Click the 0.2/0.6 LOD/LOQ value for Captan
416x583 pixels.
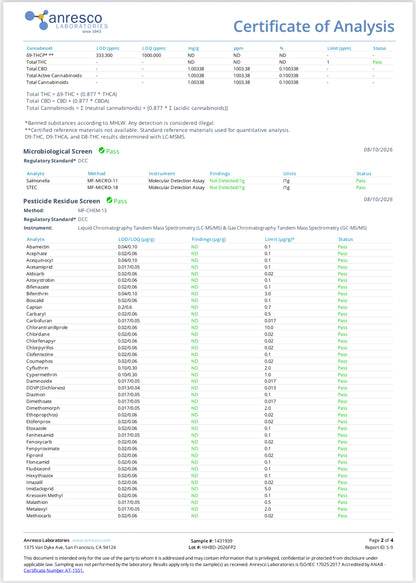click(125, 307)
